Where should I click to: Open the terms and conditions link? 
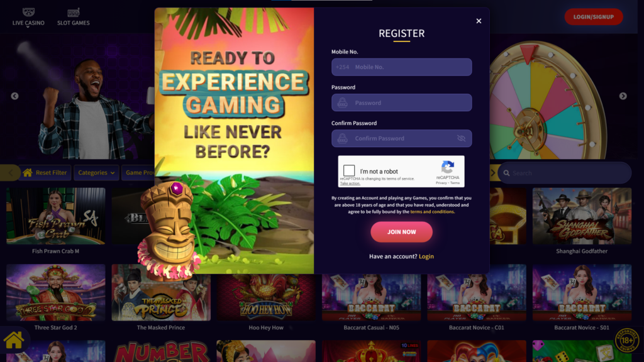pos(432,212)
